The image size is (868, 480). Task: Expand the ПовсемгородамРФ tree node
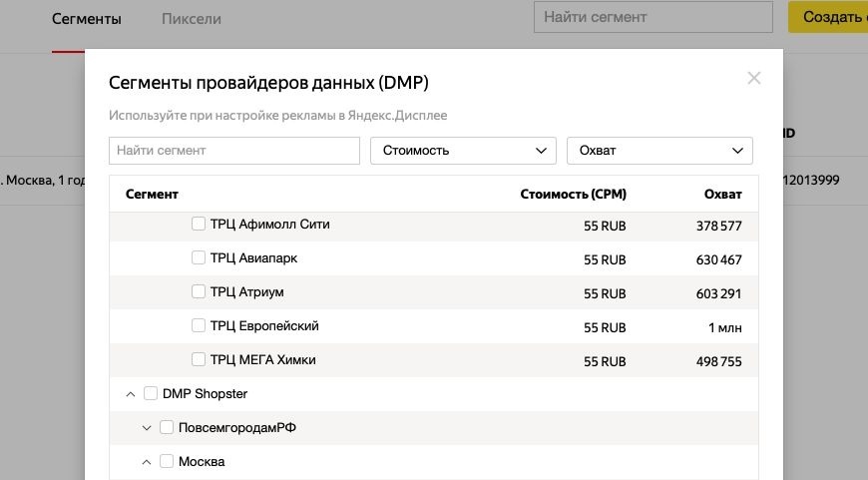coord(147,428)
